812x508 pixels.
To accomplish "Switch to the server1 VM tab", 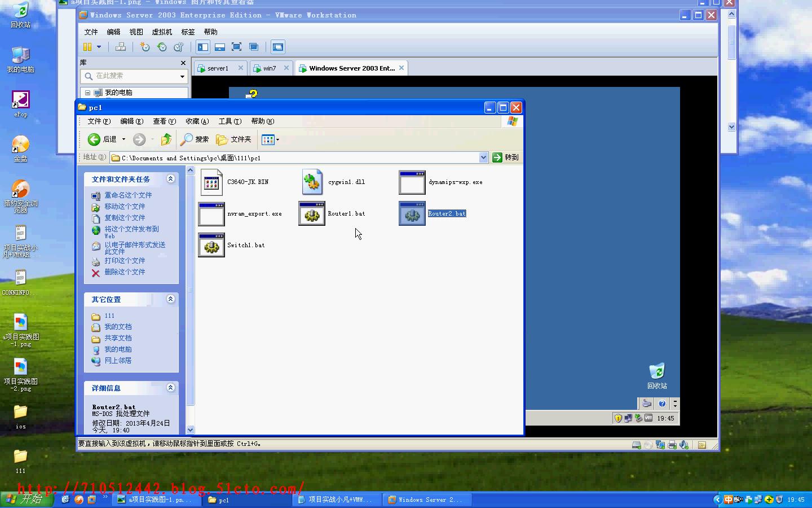I will click(218, 68).
